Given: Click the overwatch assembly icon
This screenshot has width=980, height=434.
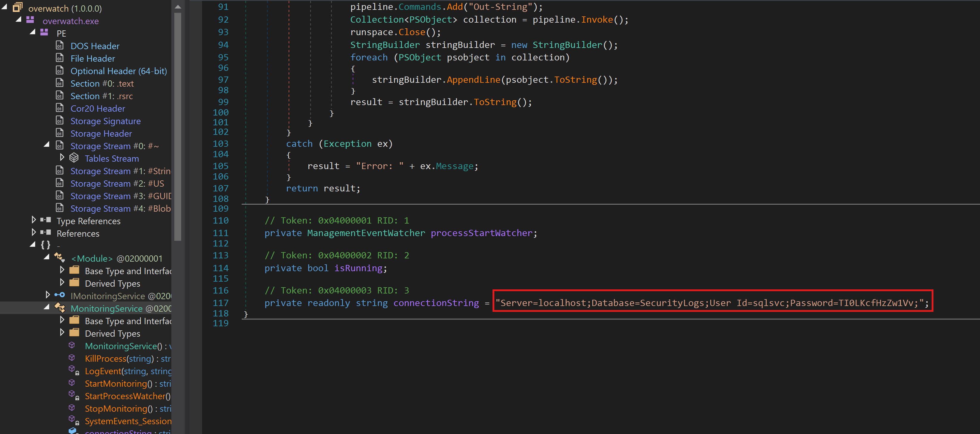Looking at the screenshot, I should click(x=18, y=7).
